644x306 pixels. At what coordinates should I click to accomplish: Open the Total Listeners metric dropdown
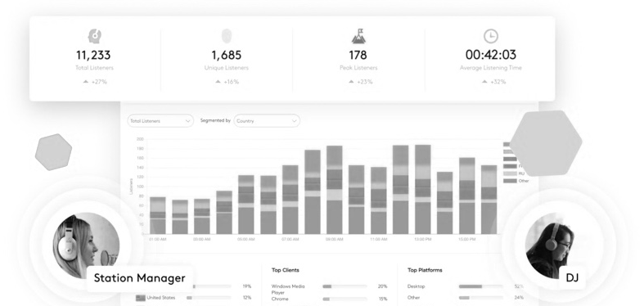[160, 121]
